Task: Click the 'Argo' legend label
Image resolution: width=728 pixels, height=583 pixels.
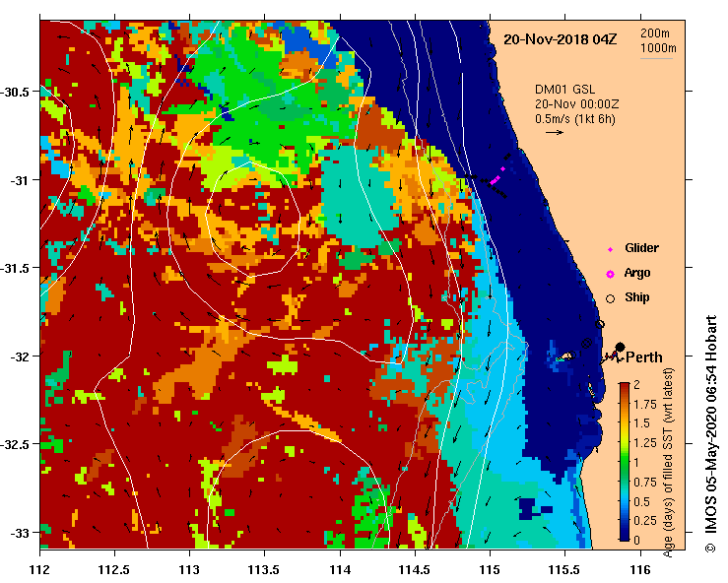Action: [637, 273]
